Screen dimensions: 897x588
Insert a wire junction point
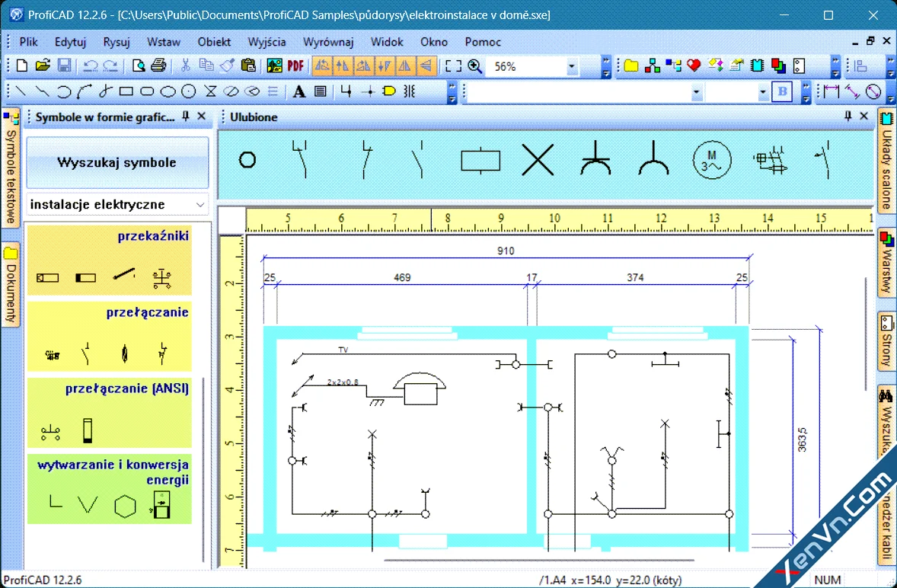pyautogui.click(x=368, y=91)
